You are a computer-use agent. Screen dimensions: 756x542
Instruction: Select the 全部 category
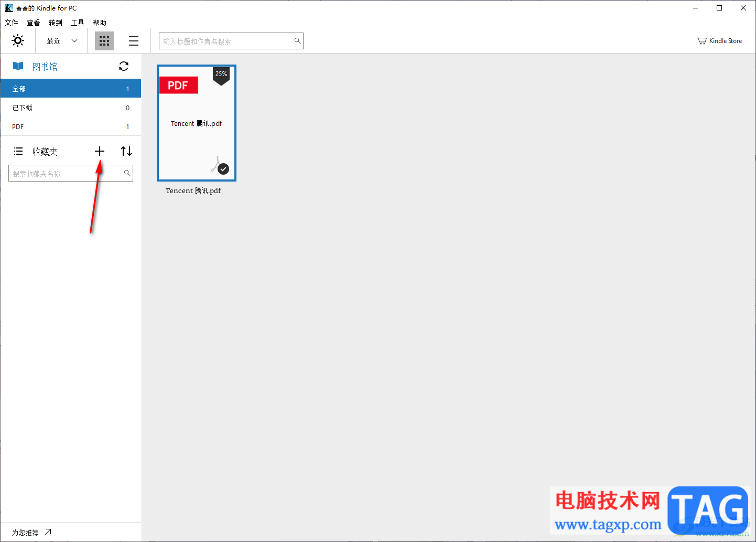pos(71,89)
